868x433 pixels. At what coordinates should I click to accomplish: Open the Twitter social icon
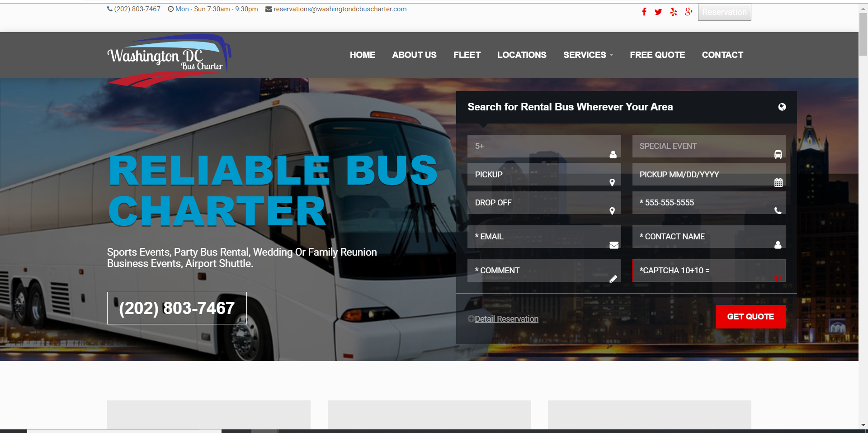pos(658,12)
